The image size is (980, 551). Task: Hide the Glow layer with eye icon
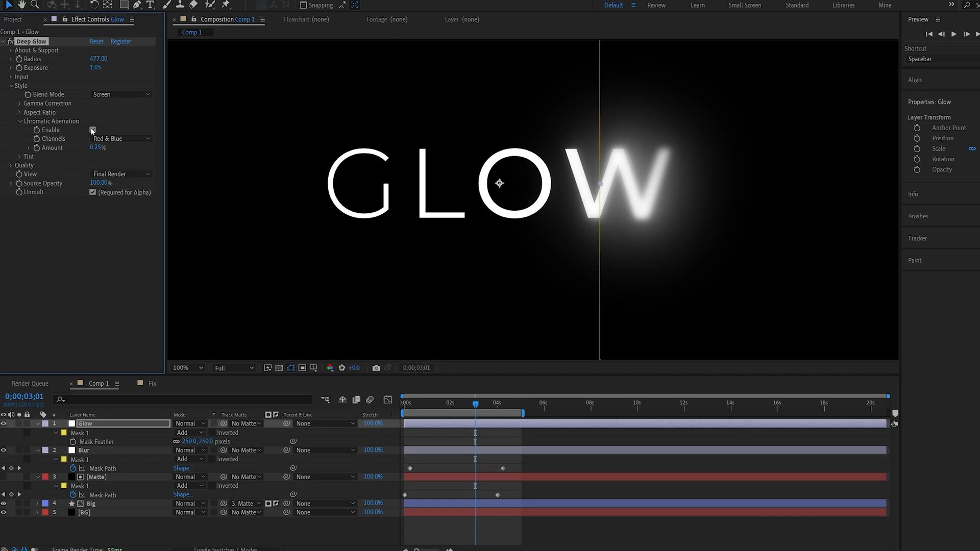(x=4, y=423)
